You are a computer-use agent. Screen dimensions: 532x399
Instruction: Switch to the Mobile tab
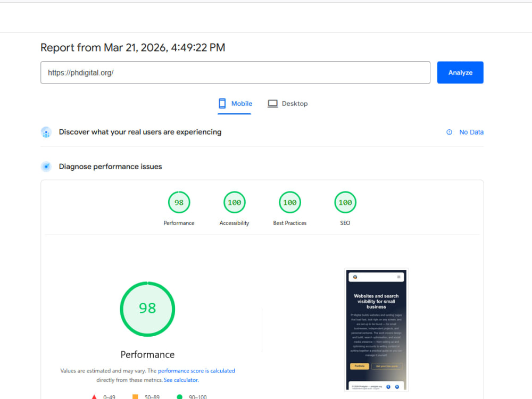tap(235, 104)
